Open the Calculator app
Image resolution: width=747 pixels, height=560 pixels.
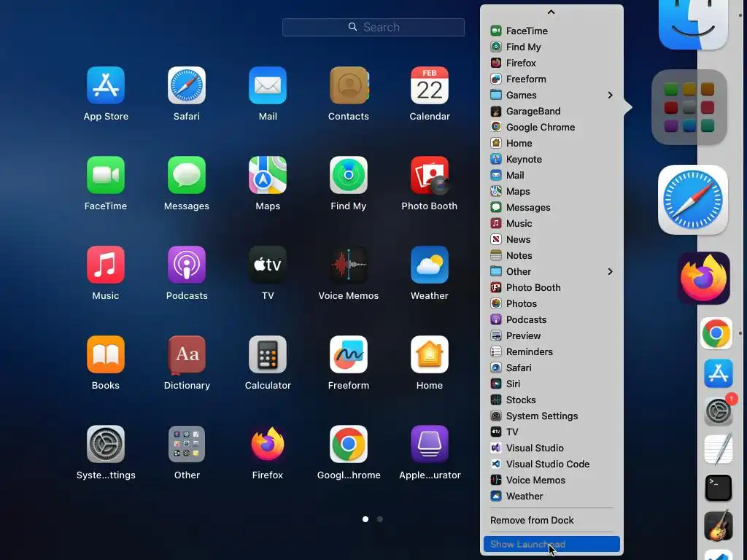(268, 354)
